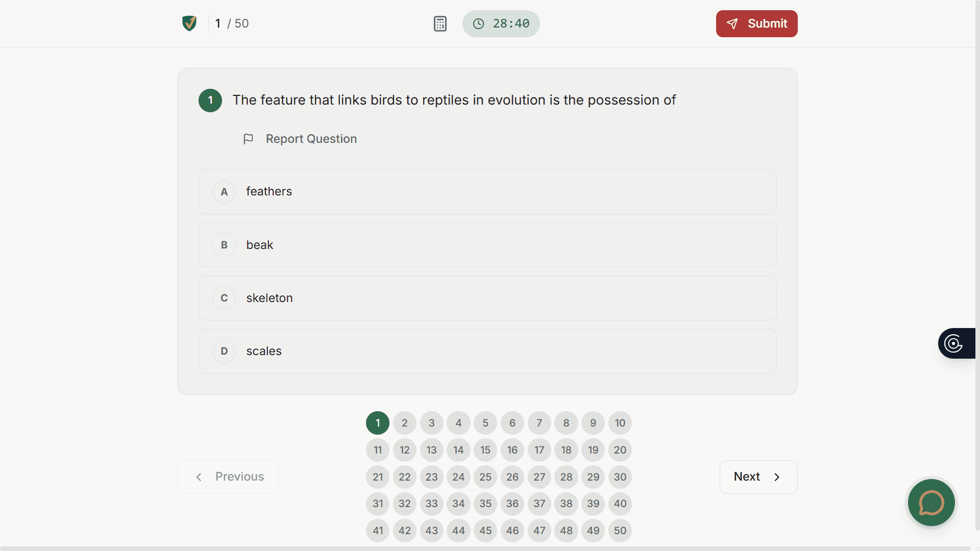Screen dimensions: 980x551
Task: Open the green chat bubble widget
Action: [931, 503]
